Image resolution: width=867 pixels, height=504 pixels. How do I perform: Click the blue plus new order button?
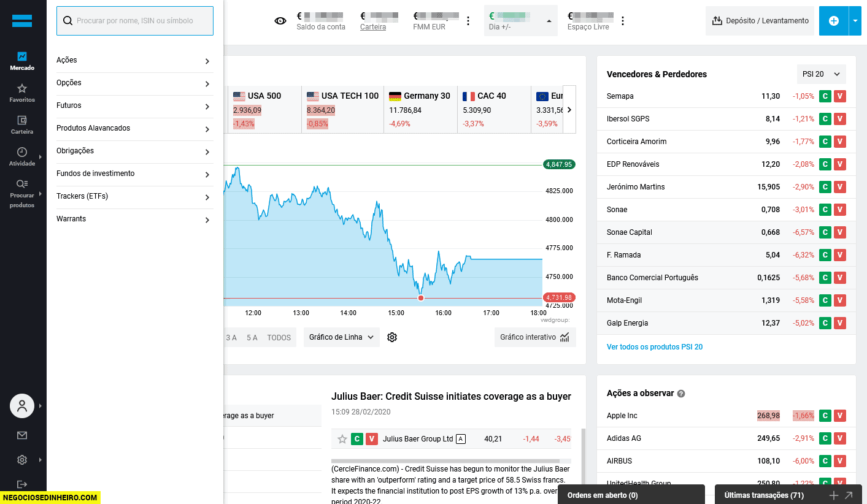pos(834,21)
